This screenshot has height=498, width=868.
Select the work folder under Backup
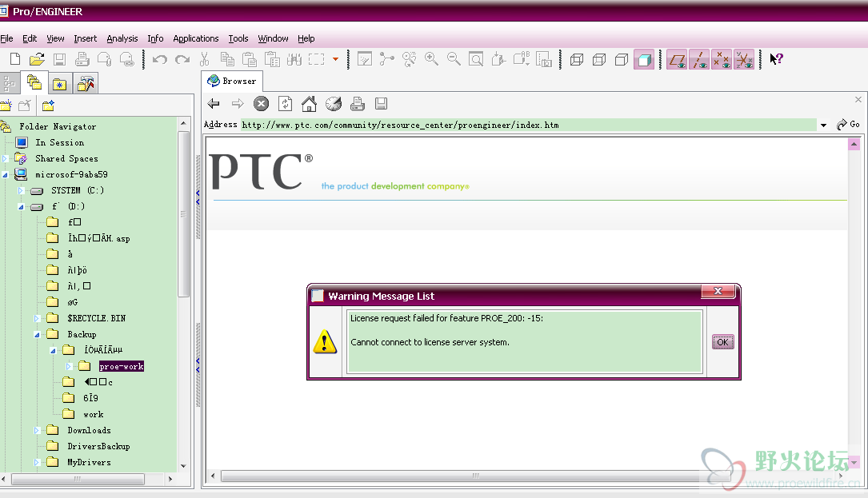click(93, 414)
